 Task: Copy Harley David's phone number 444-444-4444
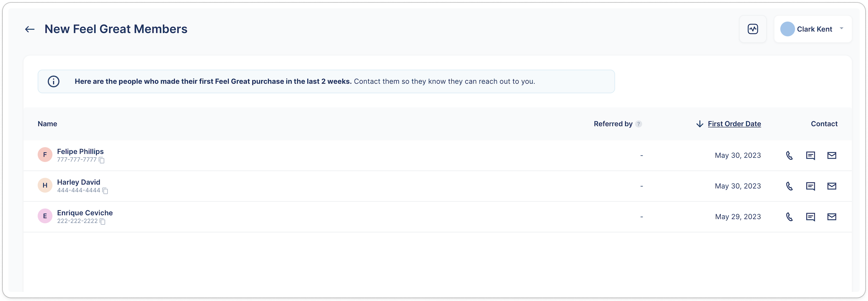105,191
